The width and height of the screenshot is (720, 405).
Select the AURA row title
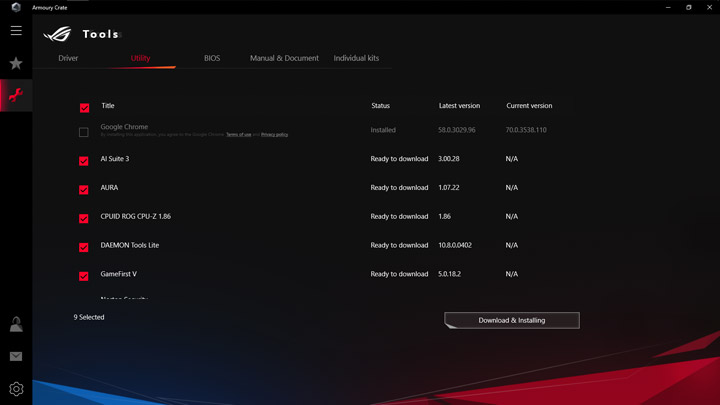click(x=109, y=187)
